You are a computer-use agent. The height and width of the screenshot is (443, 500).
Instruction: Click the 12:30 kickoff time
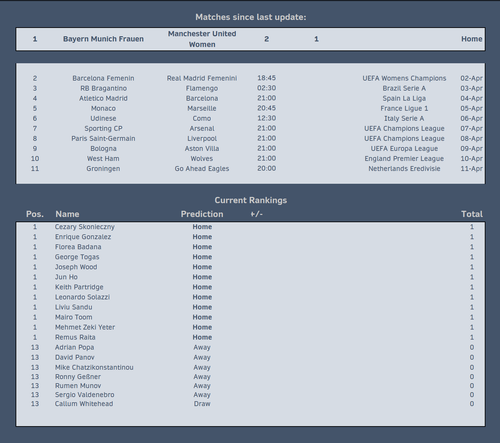[266, 118]
